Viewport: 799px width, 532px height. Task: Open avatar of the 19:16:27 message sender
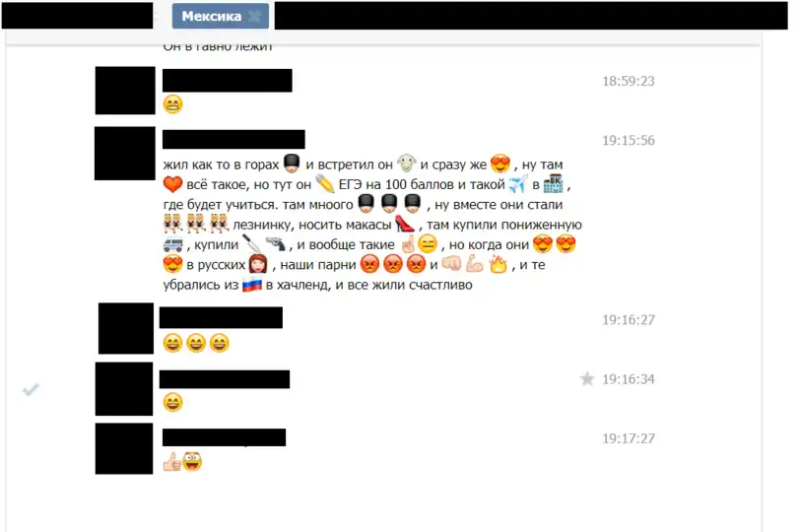[x=126, y=328]
